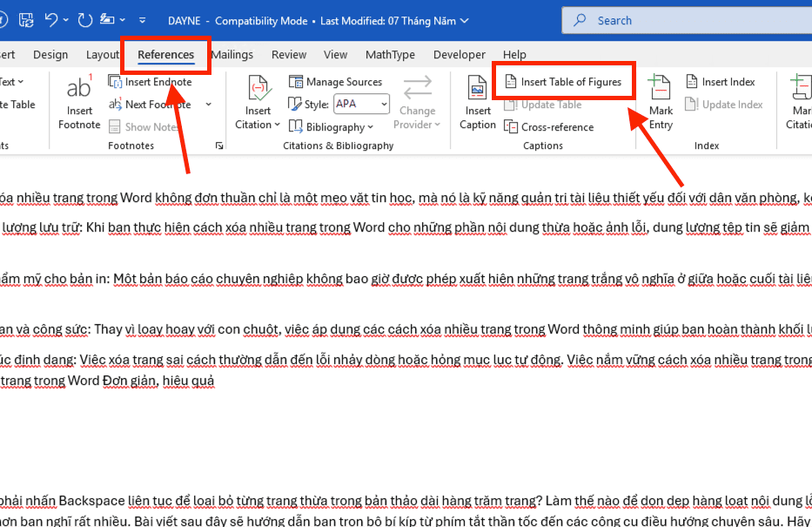Open the Help tab

point(514,54)
